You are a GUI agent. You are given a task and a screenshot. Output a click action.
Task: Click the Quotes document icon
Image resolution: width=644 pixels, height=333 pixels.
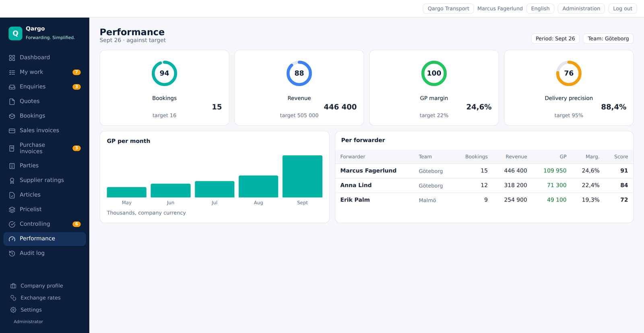pyautogui.click(x=12, y=101)
